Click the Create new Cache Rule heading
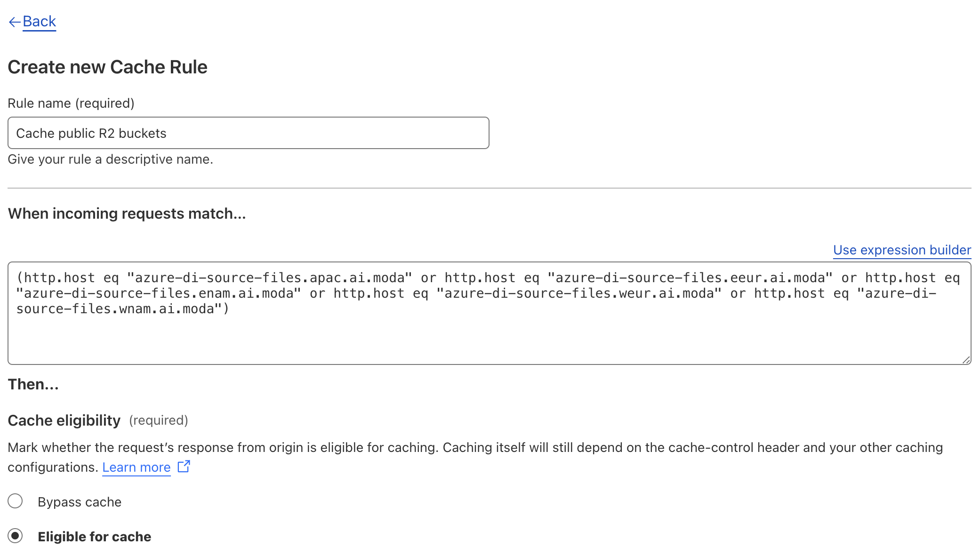Screen dimensions: 980x554 [x=107, y=67]
